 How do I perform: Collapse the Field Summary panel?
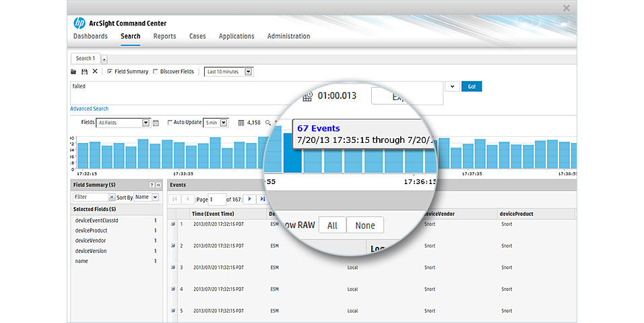(159, 185)
